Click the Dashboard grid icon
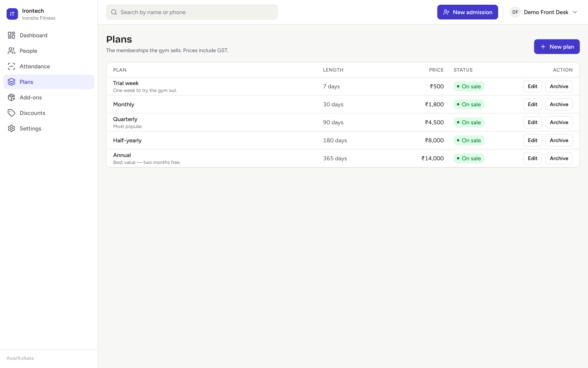Viewport: 588px width, 368px height. pos(11,35)
